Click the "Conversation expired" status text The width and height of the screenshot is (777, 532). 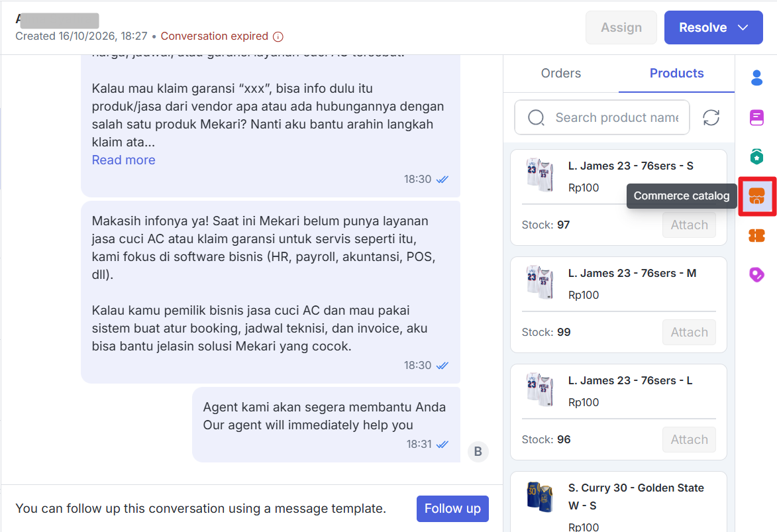click(x=214, y=36)
